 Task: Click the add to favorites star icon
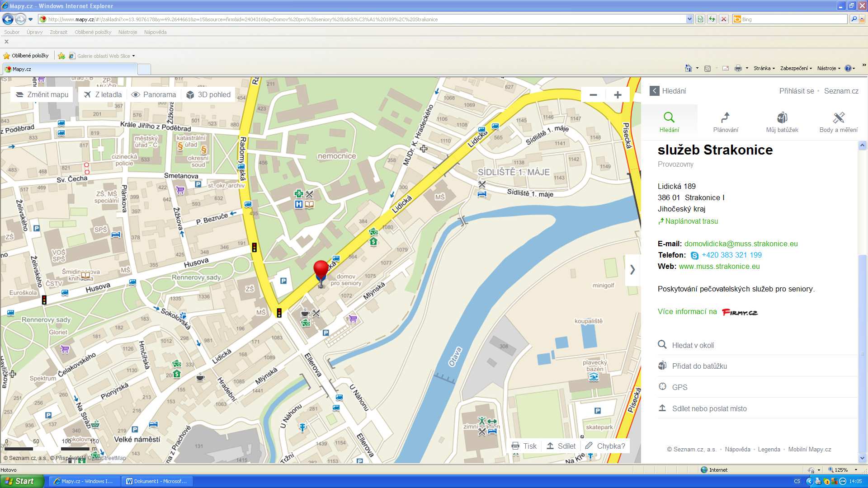coord(61,56)
